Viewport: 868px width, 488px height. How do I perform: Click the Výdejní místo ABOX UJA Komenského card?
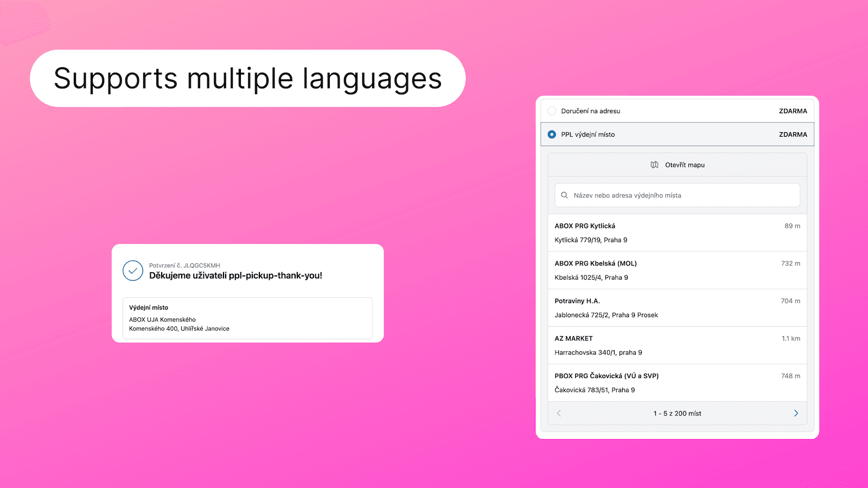click(247, 318)
